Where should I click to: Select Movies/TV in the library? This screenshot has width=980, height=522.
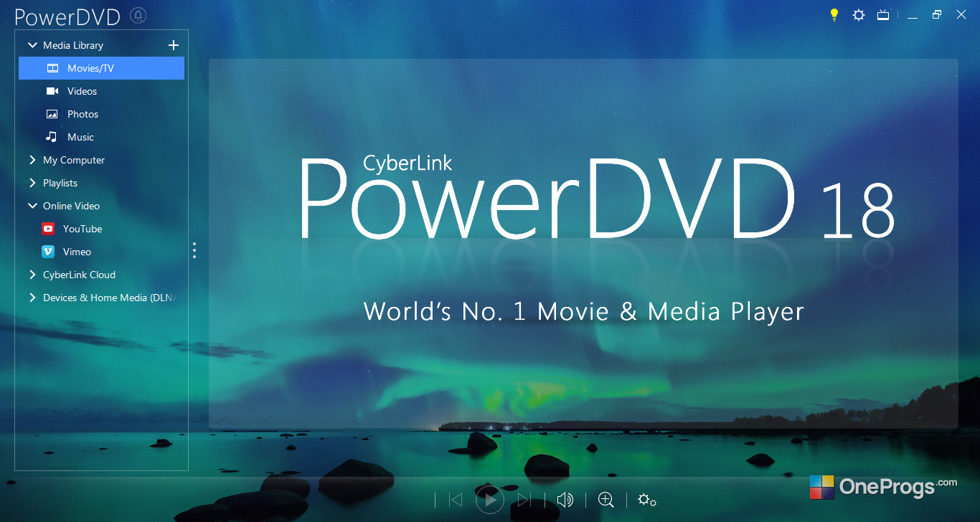pyautogui.click(x=101, y=68)
